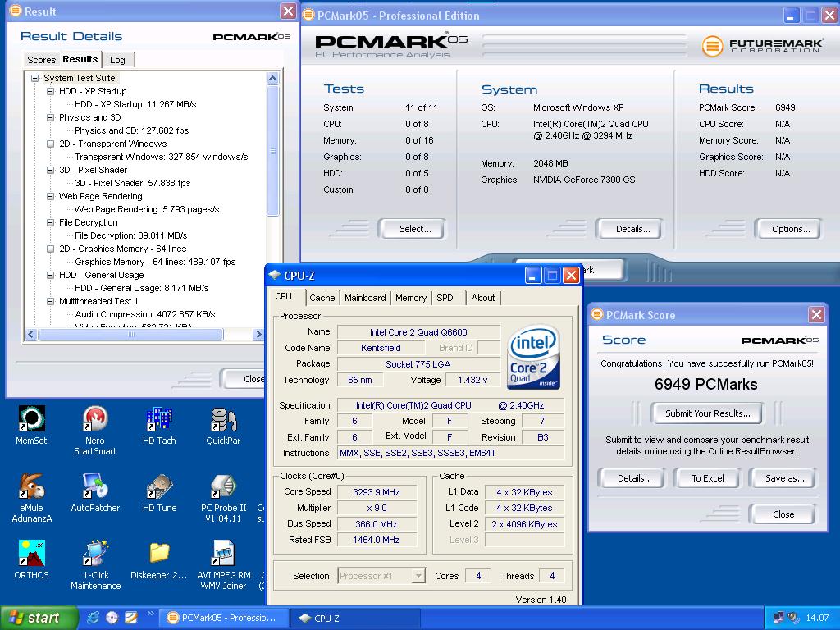This screenshot has width=840, height=630.
Task: Click the Result window title bar icon
Action: 16,11
